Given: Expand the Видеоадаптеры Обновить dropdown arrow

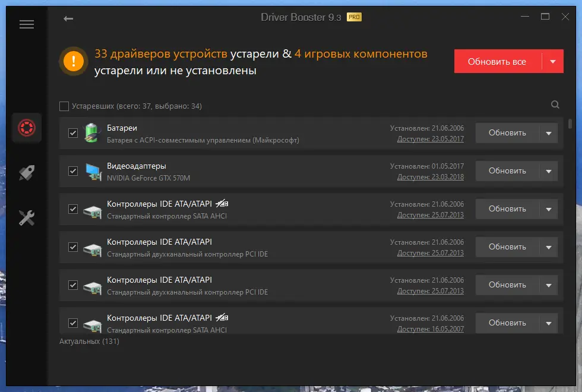Looking at the screenshot, I should point(549,171).
